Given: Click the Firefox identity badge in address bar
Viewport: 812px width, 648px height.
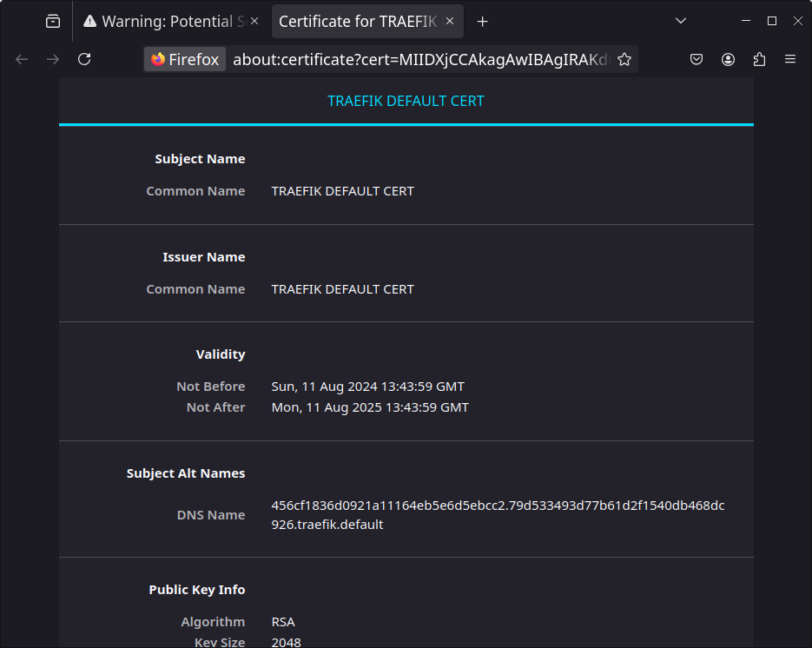Looking at the screenshot, I should (x=185, y=60).
